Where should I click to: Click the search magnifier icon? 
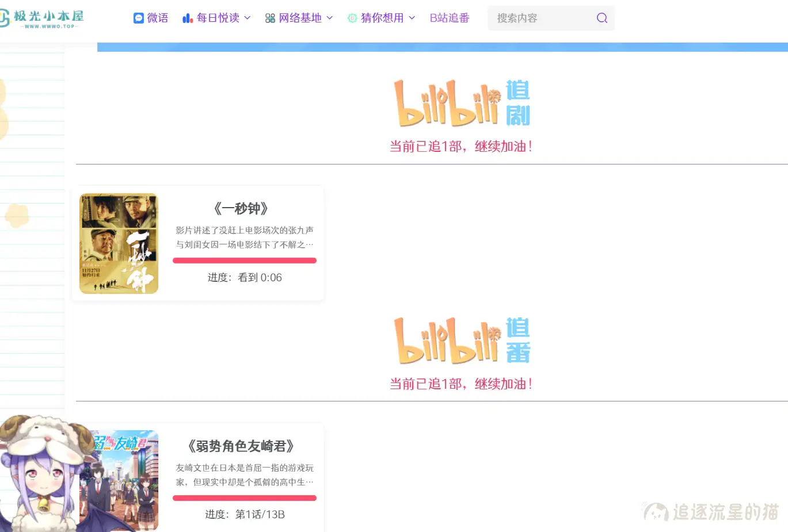pyautogui.click(x=602, y=18)
